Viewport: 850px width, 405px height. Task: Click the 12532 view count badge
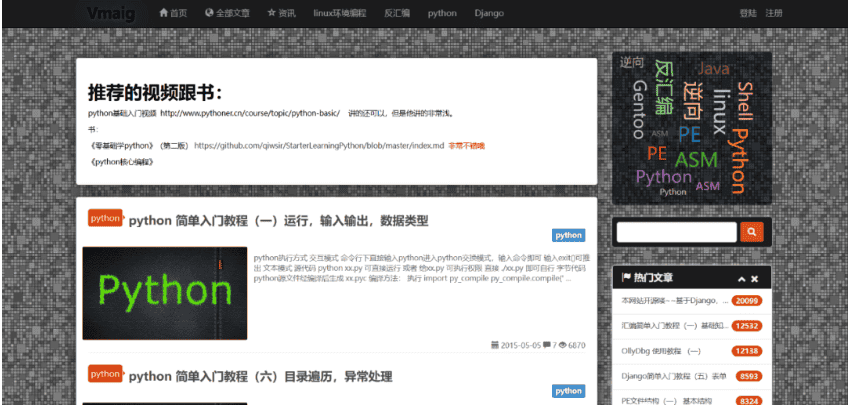point(746,326)
